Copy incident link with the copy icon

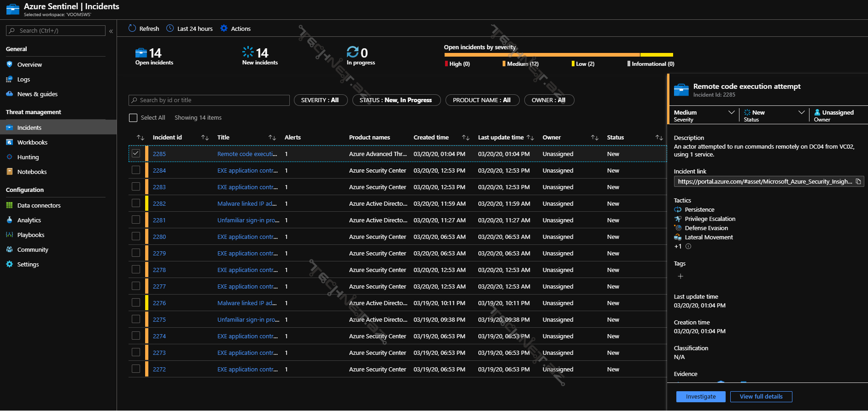point(858,182)
